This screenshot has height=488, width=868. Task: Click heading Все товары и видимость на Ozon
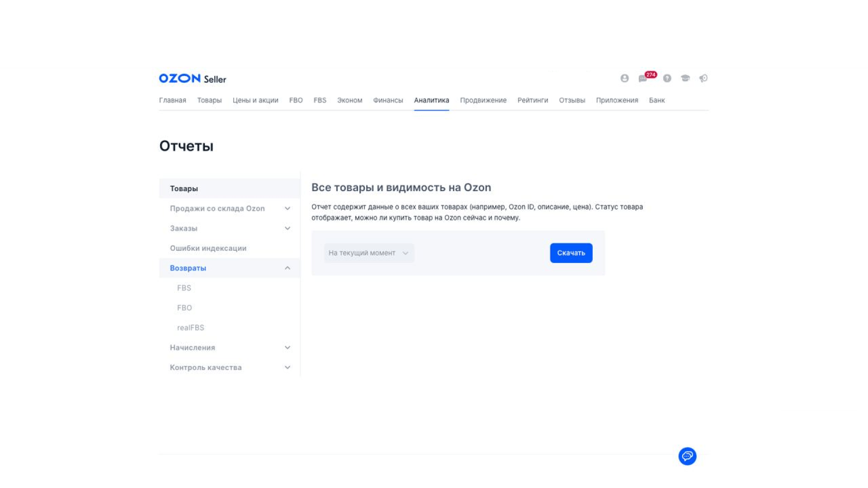[x=401, y=188]
